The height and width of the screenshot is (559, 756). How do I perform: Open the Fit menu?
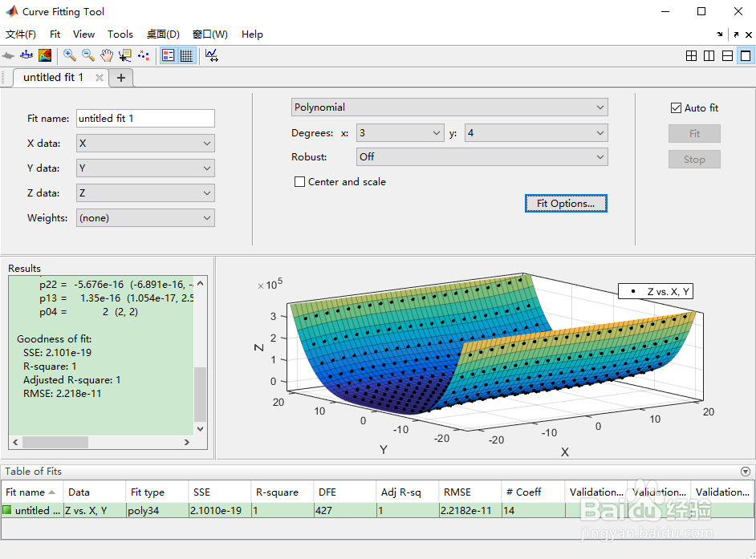55,34
